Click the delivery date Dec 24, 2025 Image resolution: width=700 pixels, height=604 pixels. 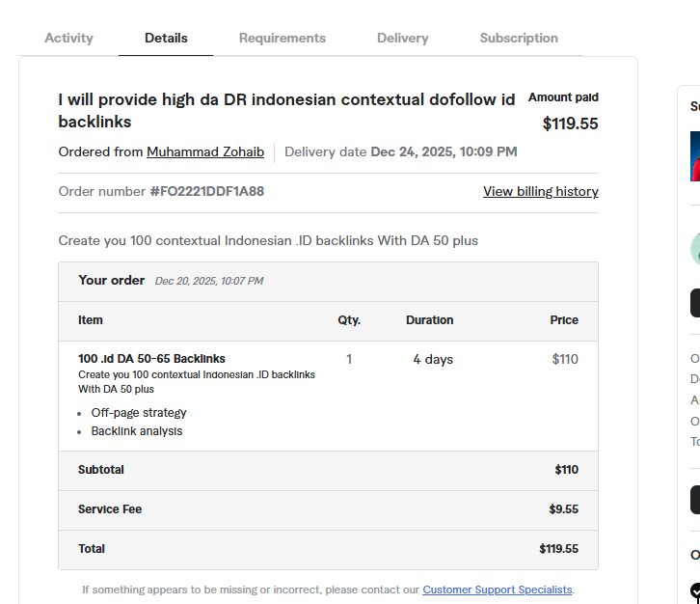444,152
